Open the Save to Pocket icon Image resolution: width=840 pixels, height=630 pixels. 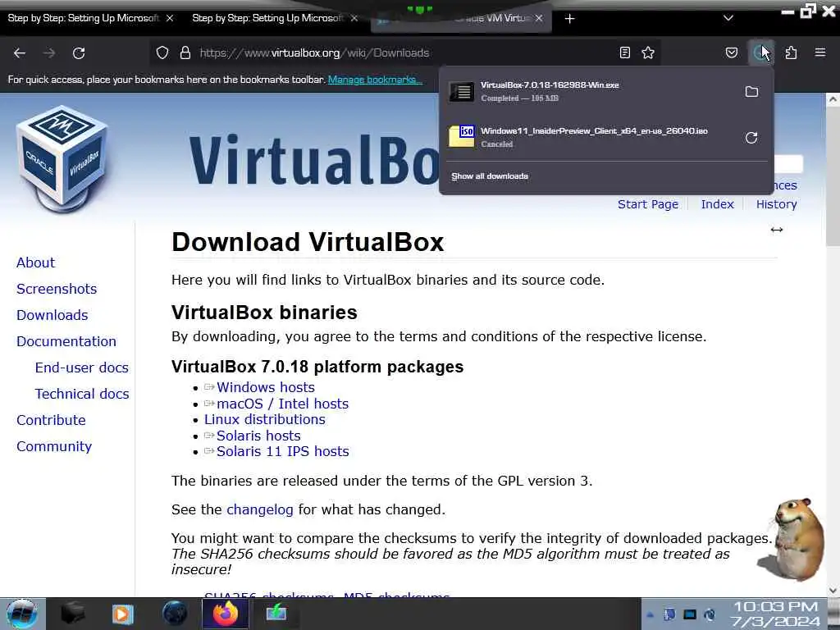pyautogui.click(x=731, y=52)
